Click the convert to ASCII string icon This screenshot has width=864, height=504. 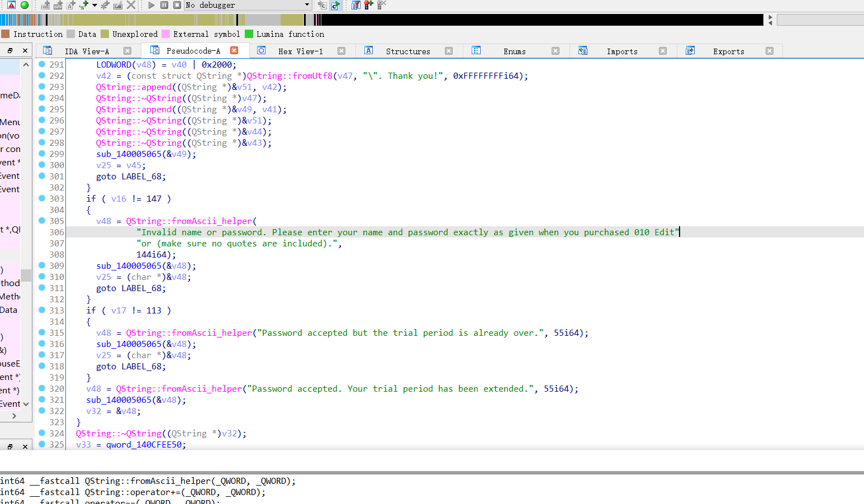click(71, 5)
